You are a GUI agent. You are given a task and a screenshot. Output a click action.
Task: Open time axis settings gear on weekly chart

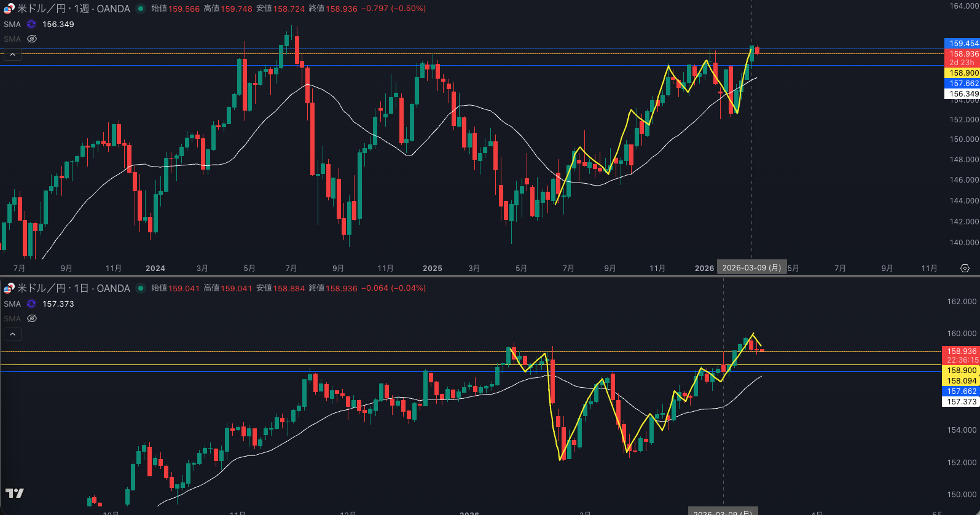[x=965, y=269]
